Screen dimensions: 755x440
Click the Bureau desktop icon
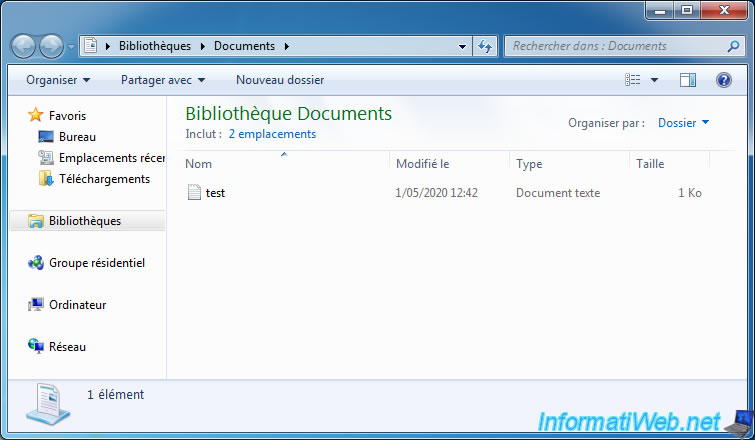click(46, 137)
